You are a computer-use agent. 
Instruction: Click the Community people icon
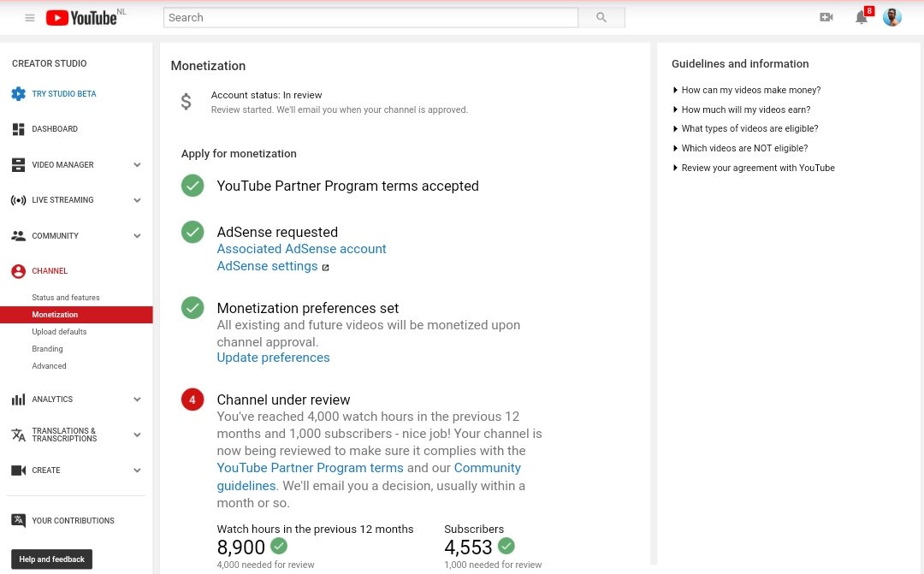pyautogui.click(x=18, y=236)
